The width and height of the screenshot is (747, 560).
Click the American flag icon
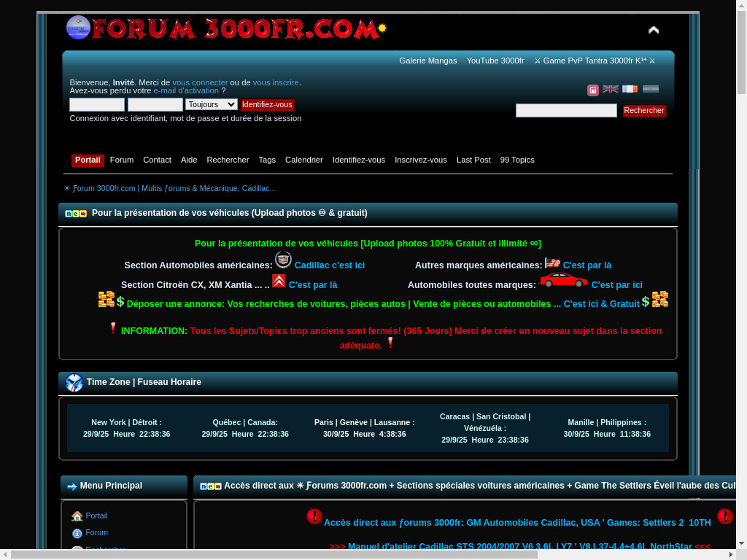click(552, 262)
